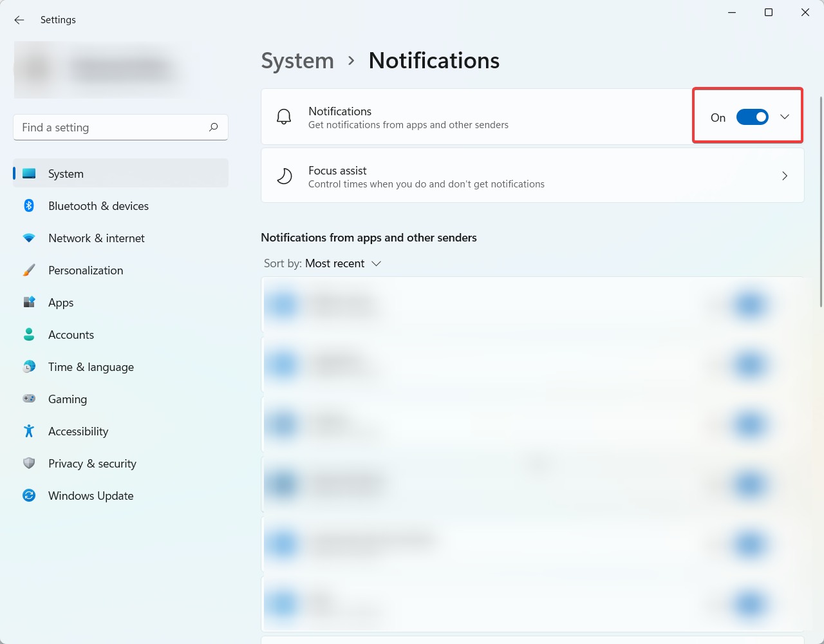Click the Network wifi icon in sidebar
This screenshot has width=824, height=644.
coord(29,238)
